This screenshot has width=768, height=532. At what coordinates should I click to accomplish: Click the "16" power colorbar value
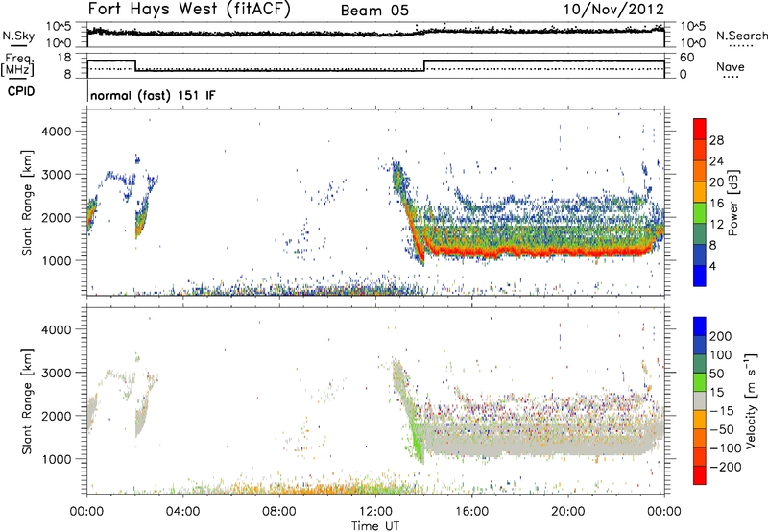pos(716,204)
